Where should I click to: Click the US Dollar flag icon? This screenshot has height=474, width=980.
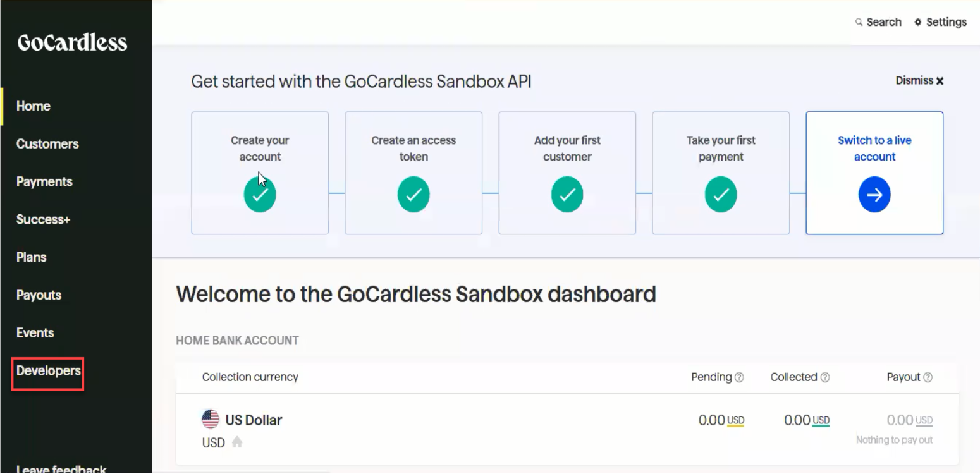pos(211,419)
